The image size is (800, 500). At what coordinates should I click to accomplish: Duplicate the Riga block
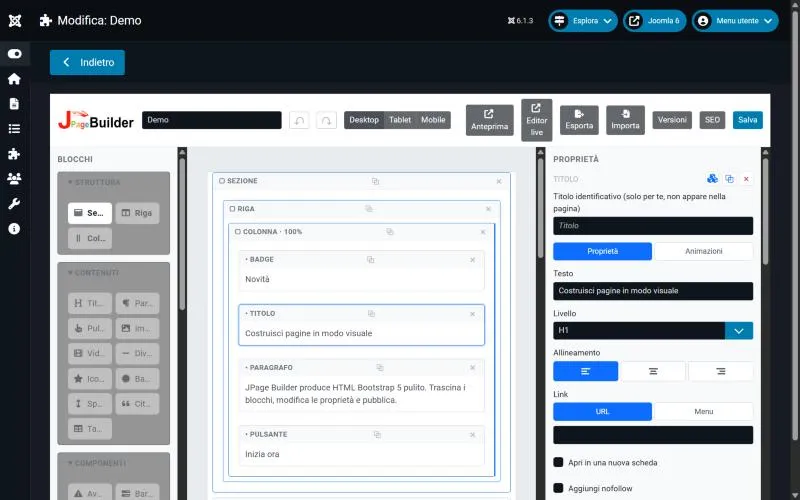coord(369,209)
